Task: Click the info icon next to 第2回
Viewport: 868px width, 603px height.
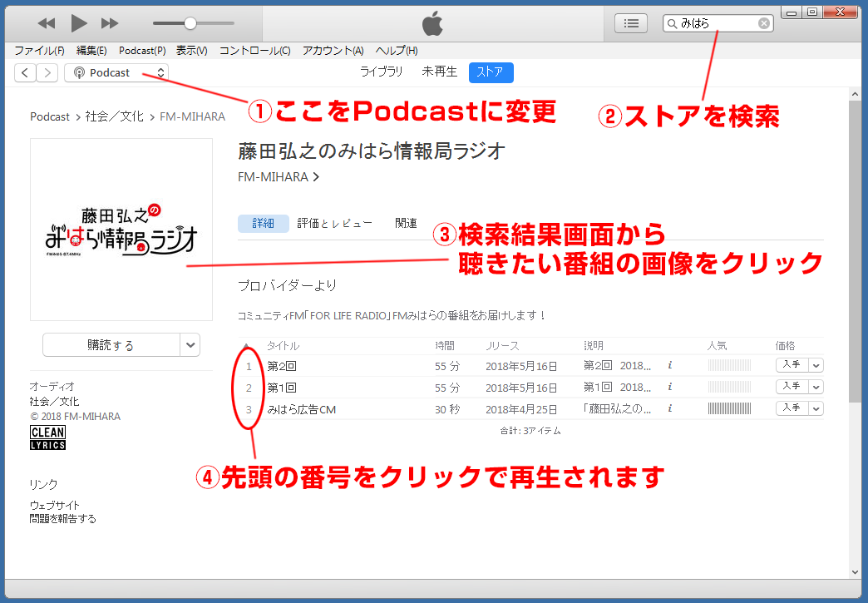Action: pos(671,365)
